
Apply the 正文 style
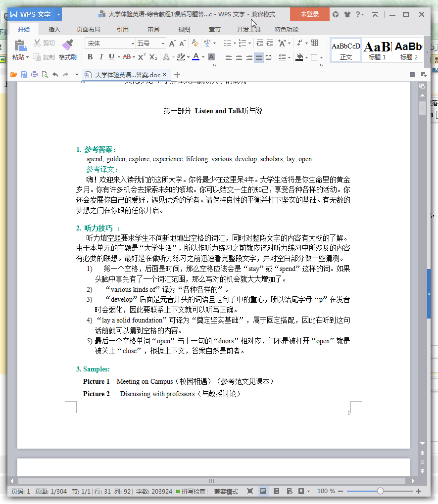(346, 50)
